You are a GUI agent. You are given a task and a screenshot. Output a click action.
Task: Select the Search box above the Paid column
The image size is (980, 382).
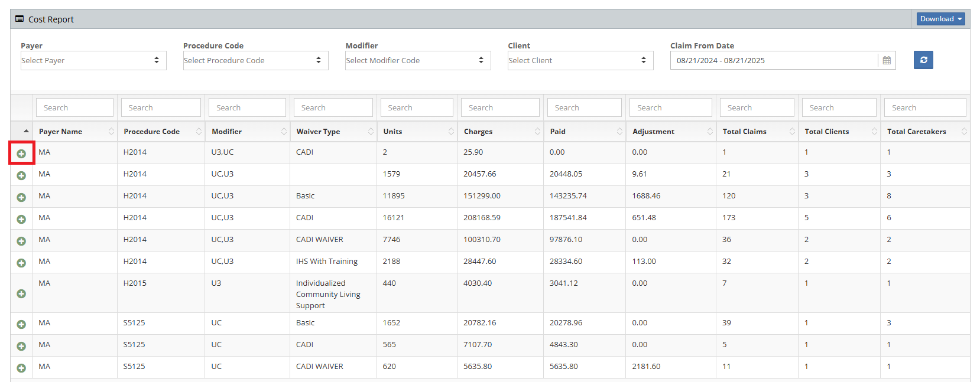[x=585, y=107]
